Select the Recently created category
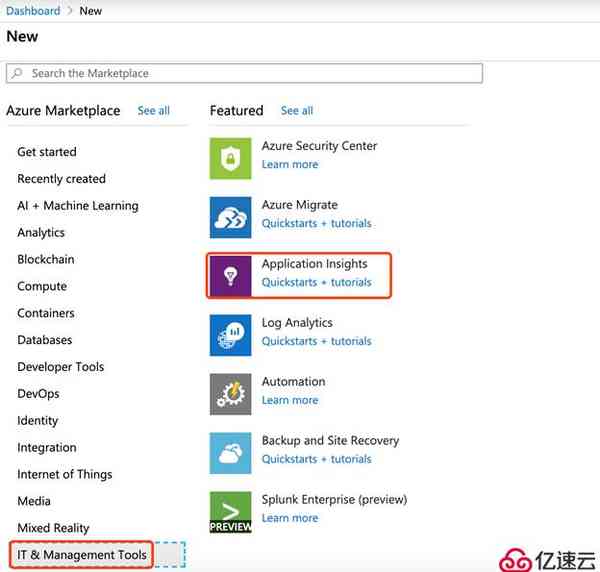Screen dimensions: 600x572 [61, 179]
